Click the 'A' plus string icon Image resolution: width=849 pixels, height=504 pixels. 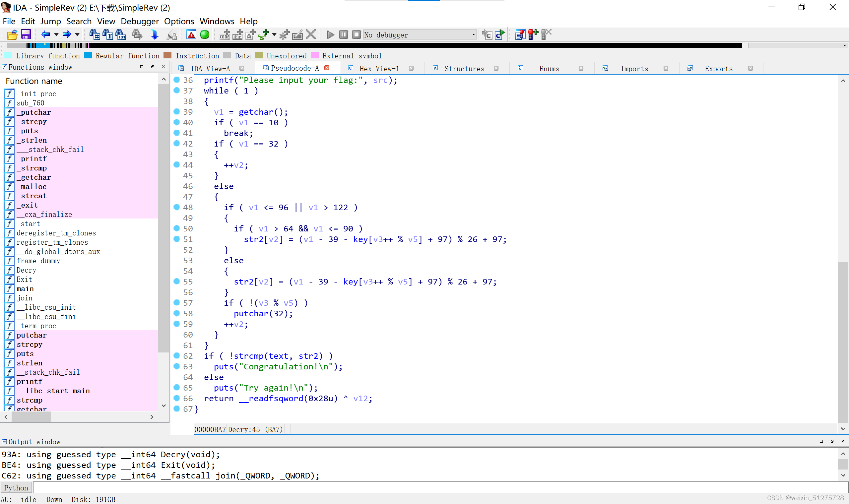pyautogui.click(x=251, y=34)
